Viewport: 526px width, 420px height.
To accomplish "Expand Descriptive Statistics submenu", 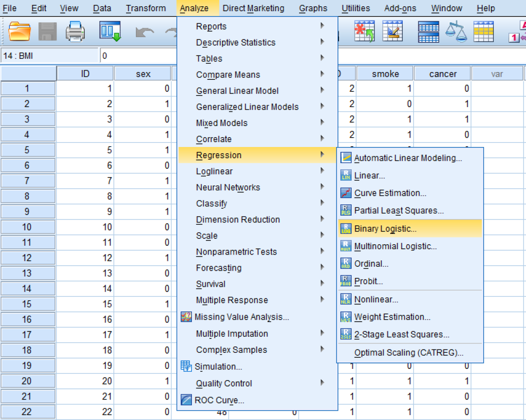I will tap(257, 42).
